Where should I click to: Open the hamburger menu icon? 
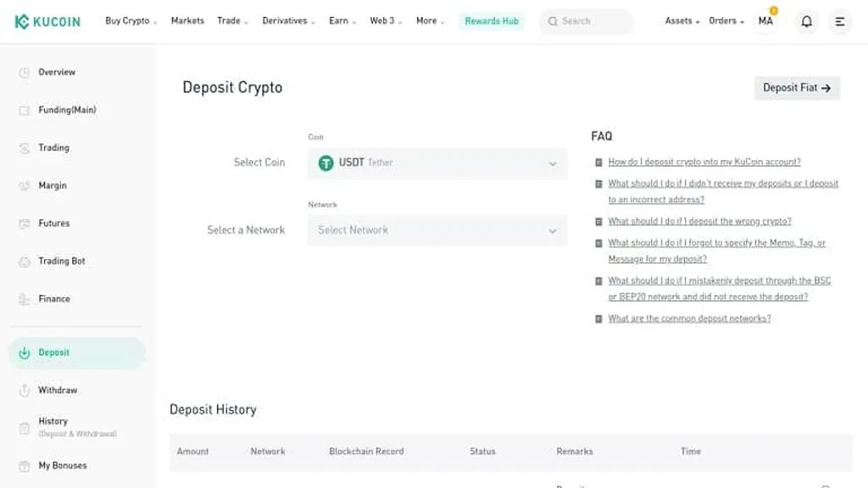click(x=839, y=21)
